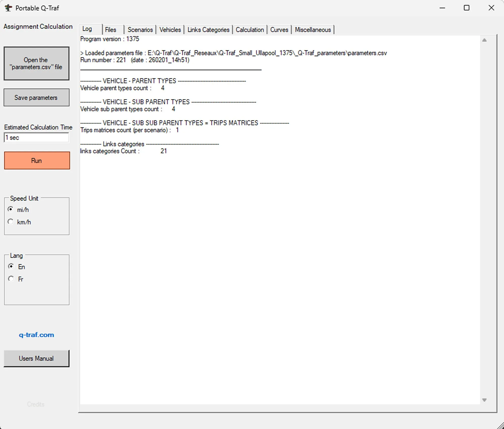Go to the Links Categories tab
This screenshot has height=429, width=504.
(x=208, y=30)
